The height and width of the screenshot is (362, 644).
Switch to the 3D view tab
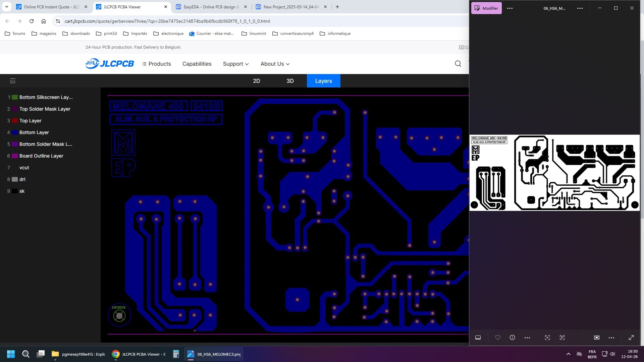coord(290,81)
